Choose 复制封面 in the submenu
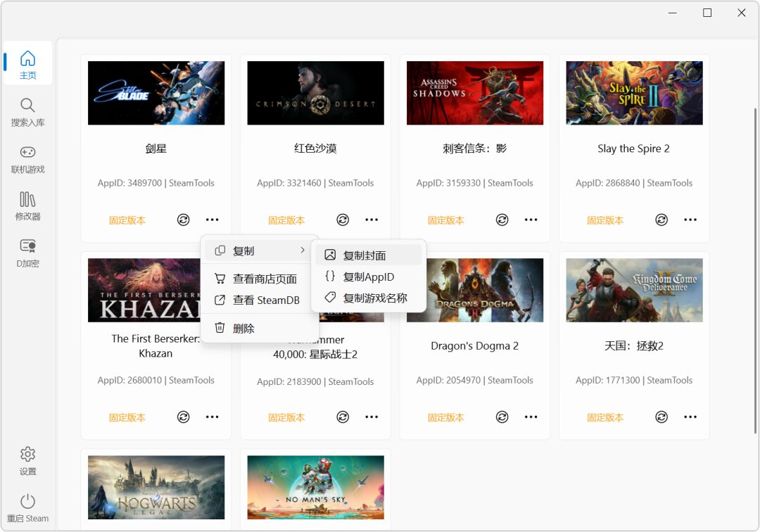This screenshot has width=760, height=532. [368, 255]
